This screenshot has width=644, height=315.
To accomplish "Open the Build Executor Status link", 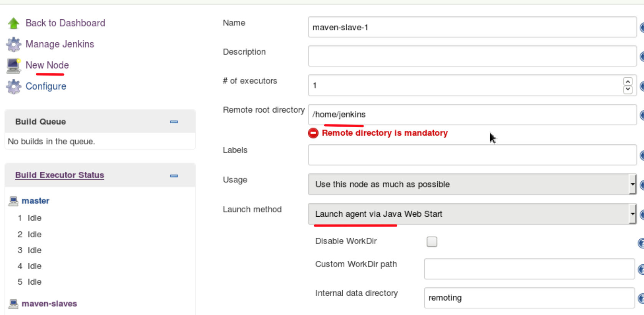I will point(60,175).
